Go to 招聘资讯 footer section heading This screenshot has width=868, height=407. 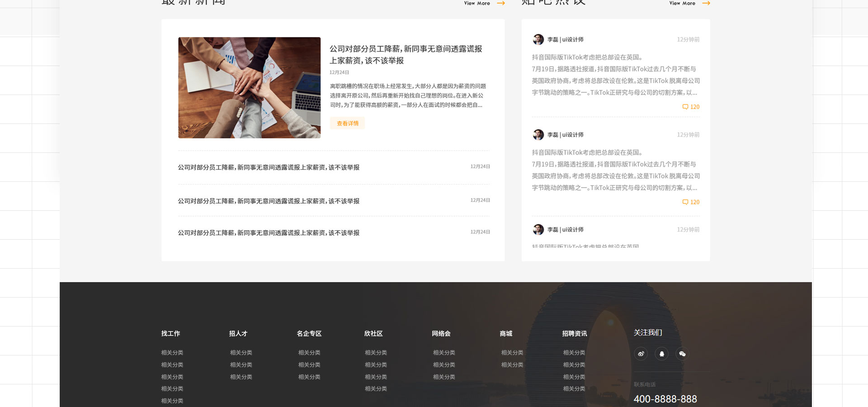(x=574, y=334)
